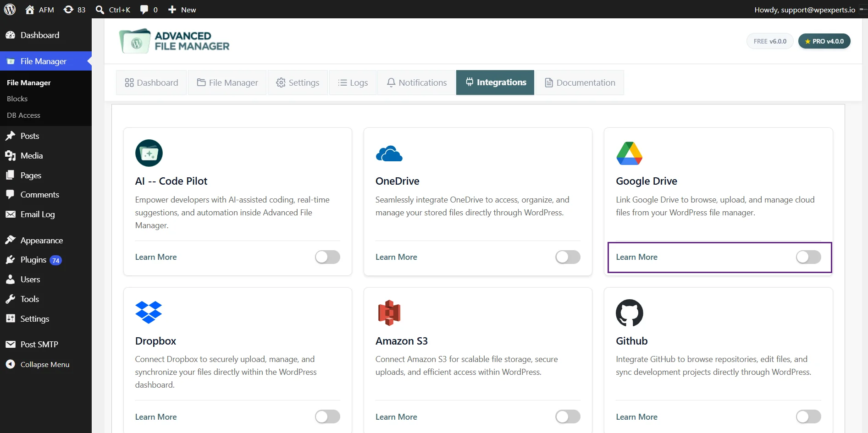Collapse the WordPress sidebar menu
This screenshot has width=868, height=433.
click(46, 365)
